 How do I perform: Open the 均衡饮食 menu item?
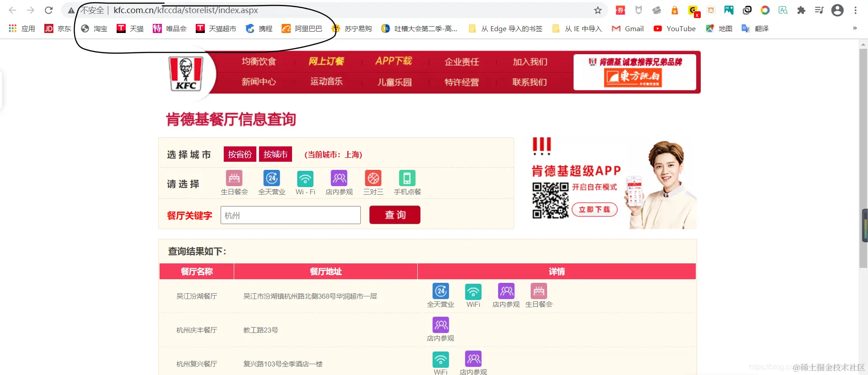[x=259, y=61]
